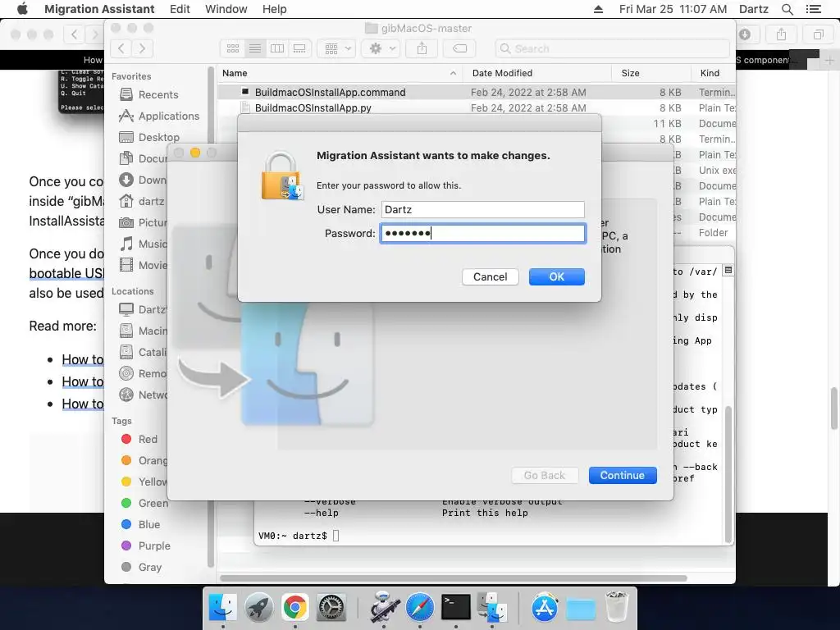Click Safari back button in background window

(74, 34)
